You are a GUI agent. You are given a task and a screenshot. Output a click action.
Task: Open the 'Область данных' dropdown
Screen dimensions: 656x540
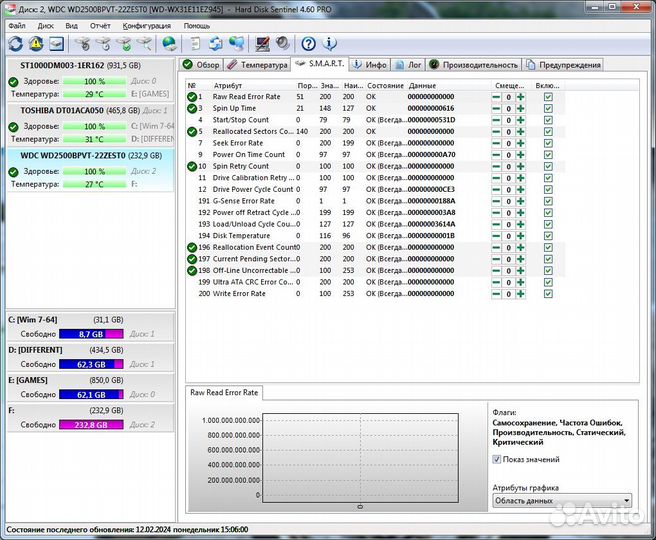pyautogui.click(x=562, y=501)
